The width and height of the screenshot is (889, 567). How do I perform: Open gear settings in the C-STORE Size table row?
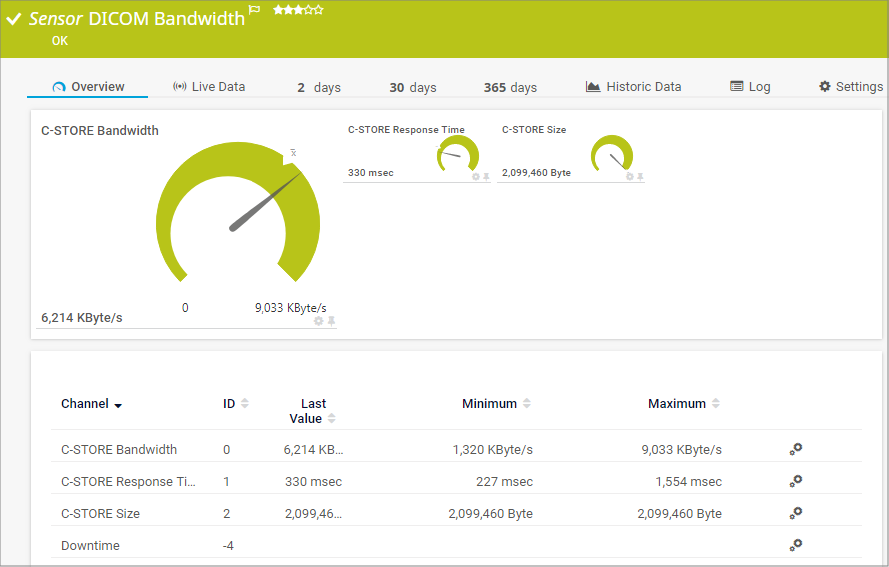pyautogui.click(x=795, y=513)
